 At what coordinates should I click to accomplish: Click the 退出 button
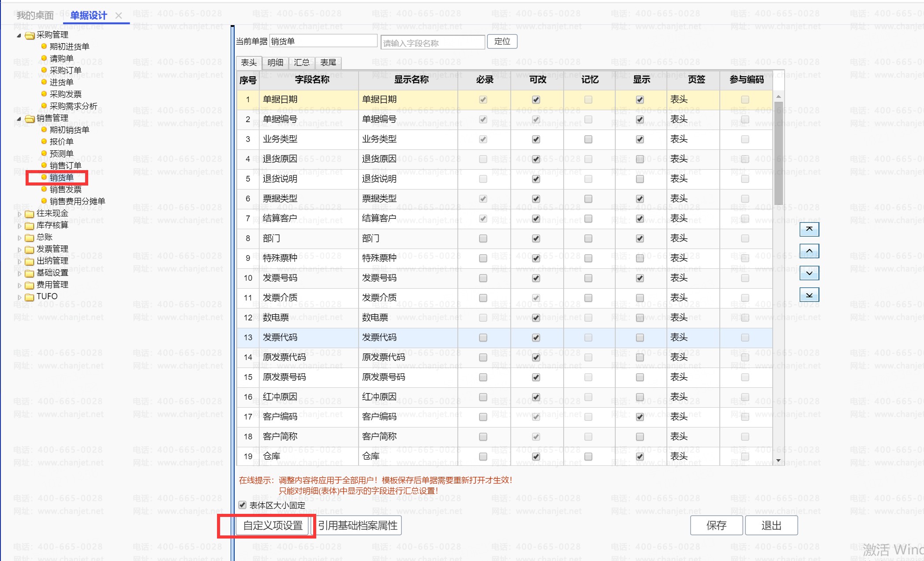coord(771,525)
